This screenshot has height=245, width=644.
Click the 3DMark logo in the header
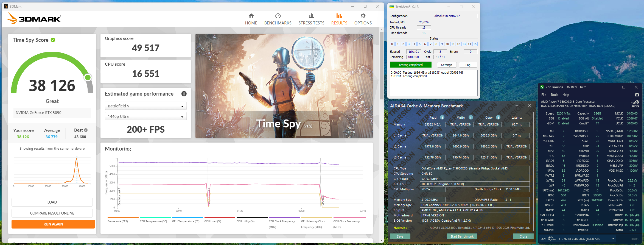point(34,18)
